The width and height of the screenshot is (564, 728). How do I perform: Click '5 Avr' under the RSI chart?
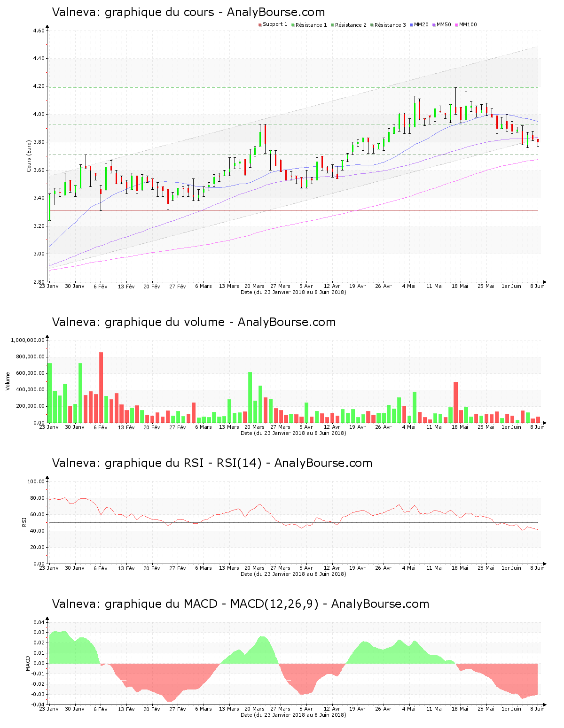(306, 568)
